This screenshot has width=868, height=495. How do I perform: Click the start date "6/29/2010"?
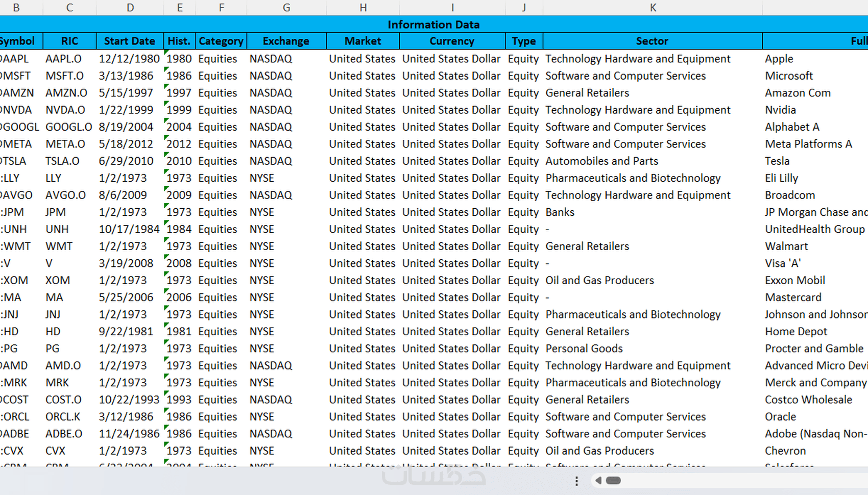pyautogui.click(x=130, y=161)
